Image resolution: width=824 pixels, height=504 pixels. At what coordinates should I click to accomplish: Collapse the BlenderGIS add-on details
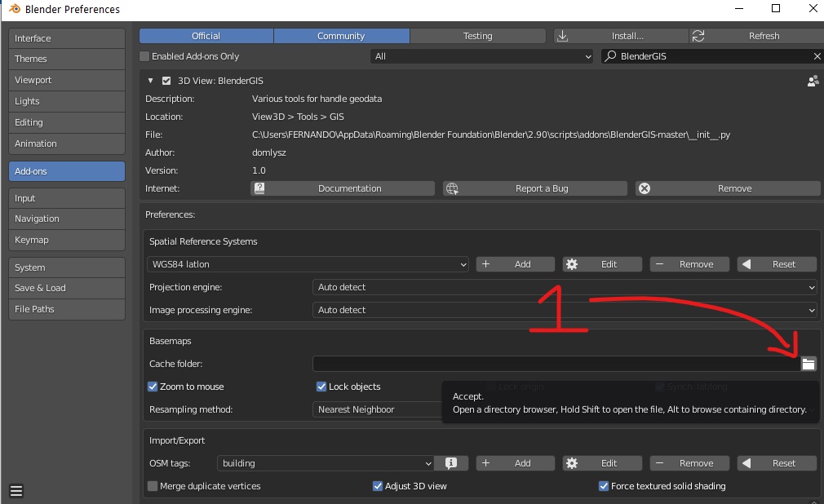pos(150,81)
